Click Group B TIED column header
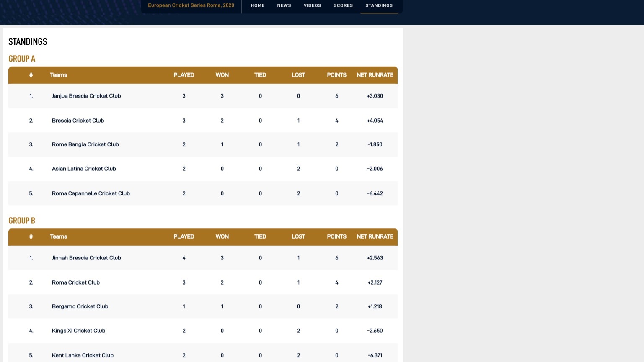 pyautogui.click(x=260, y=236)
